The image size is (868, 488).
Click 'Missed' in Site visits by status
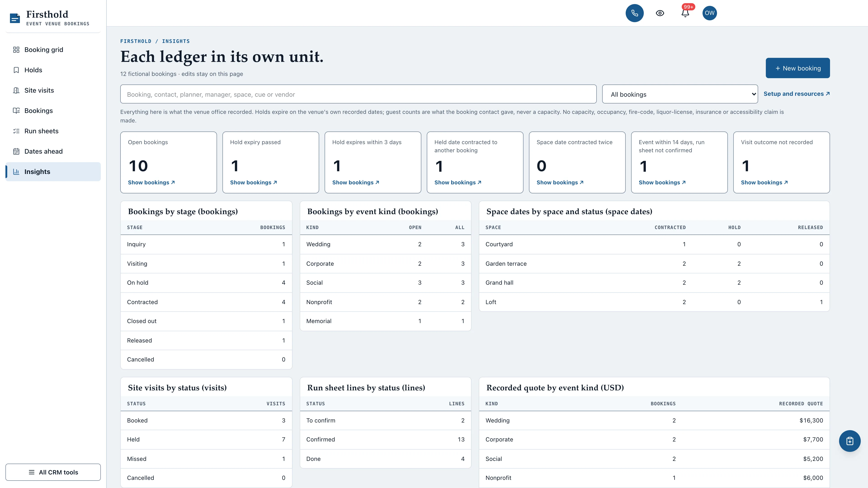click(x=137, y=459)
